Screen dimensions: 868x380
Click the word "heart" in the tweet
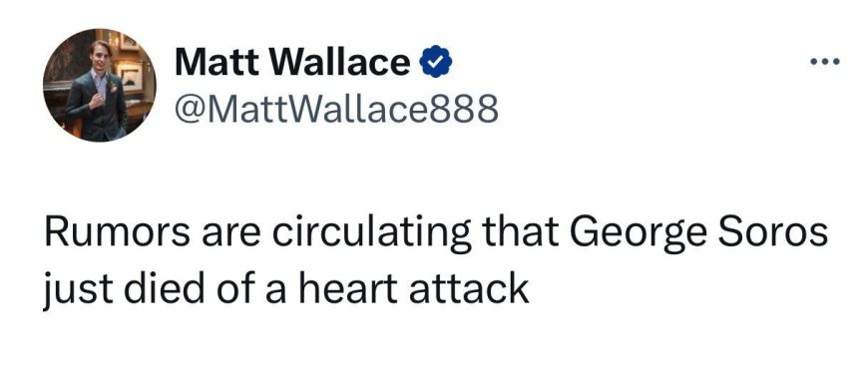pyautogui.click(x=349, y=287)
